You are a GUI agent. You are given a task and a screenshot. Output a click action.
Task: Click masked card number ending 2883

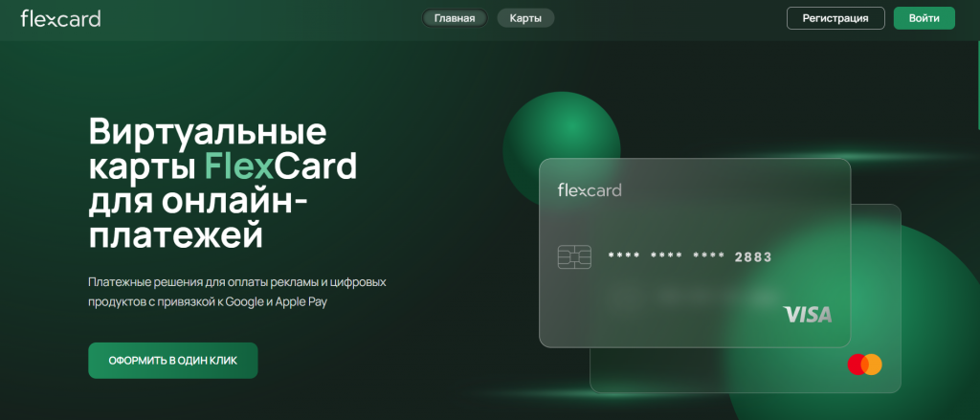coord(690,256)
